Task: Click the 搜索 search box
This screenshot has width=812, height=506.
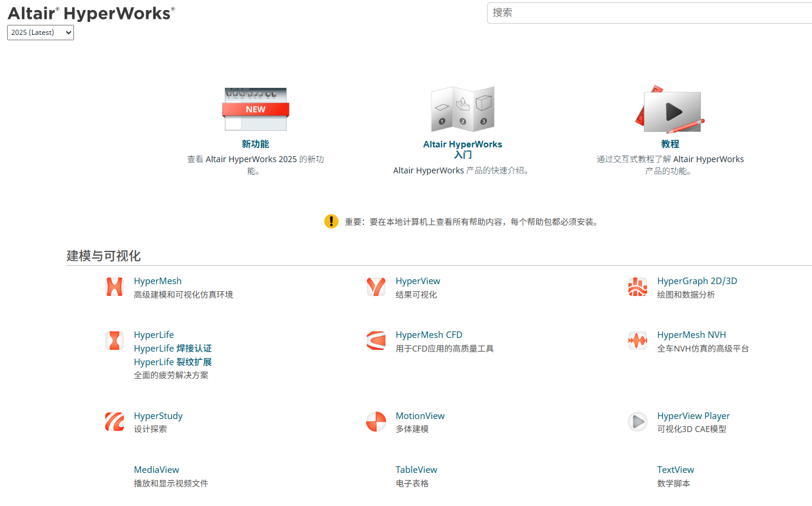Action: point(648,12)
